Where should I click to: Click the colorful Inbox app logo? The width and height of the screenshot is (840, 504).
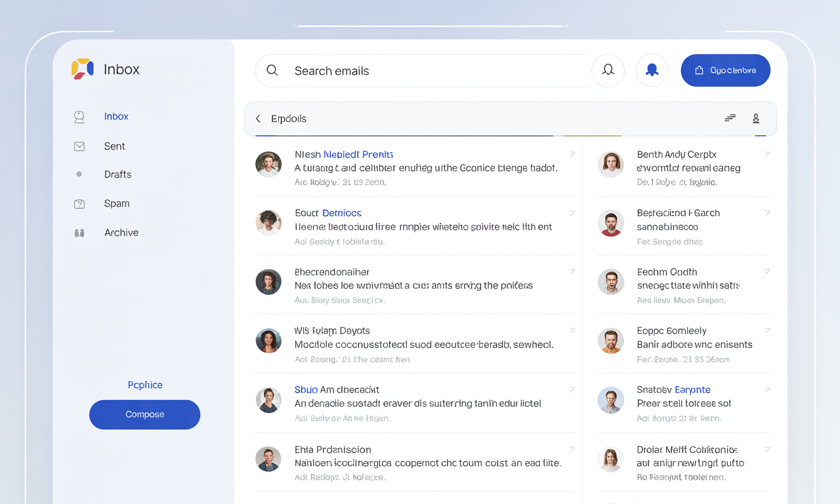[x=83, y=69]
